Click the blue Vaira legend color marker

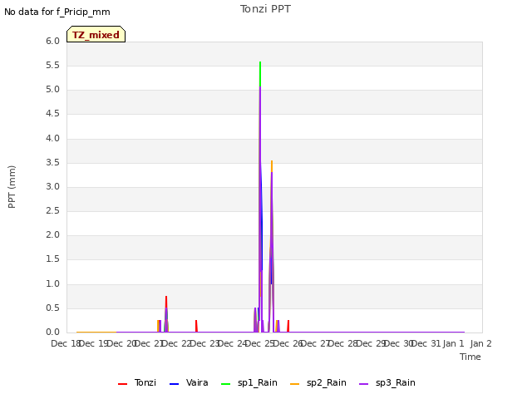tap(174, 384)
